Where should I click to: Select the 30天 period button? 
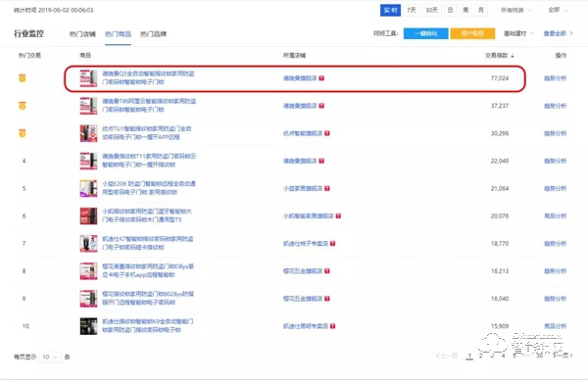[431, 10]
